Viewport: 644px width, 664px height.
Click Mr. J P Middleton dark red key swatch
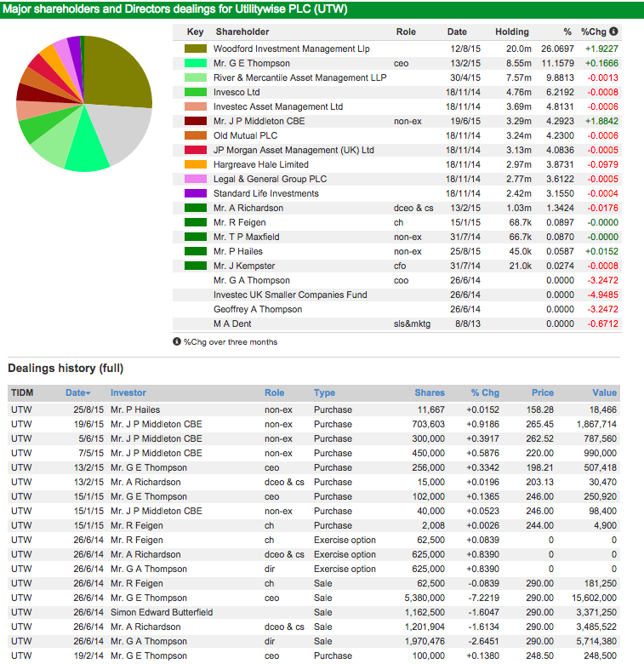[196, 121]
